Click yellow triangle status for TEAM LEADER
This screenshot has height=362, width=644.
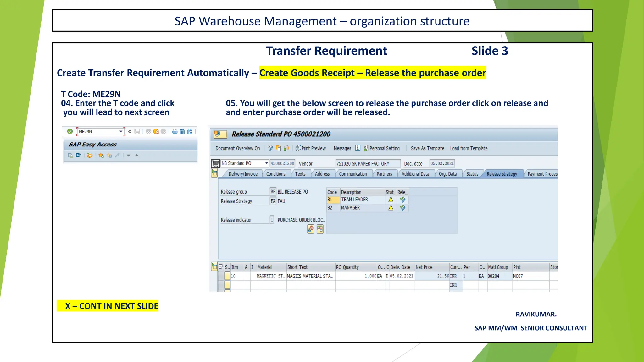click(x=391, y=200)
